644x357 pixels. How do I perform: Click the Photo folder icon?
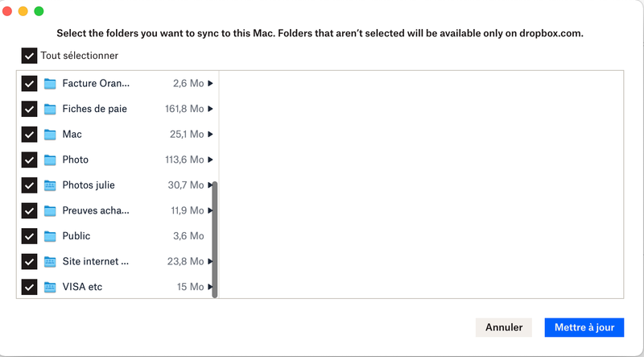pyautogui.click(x=51, y=160)
